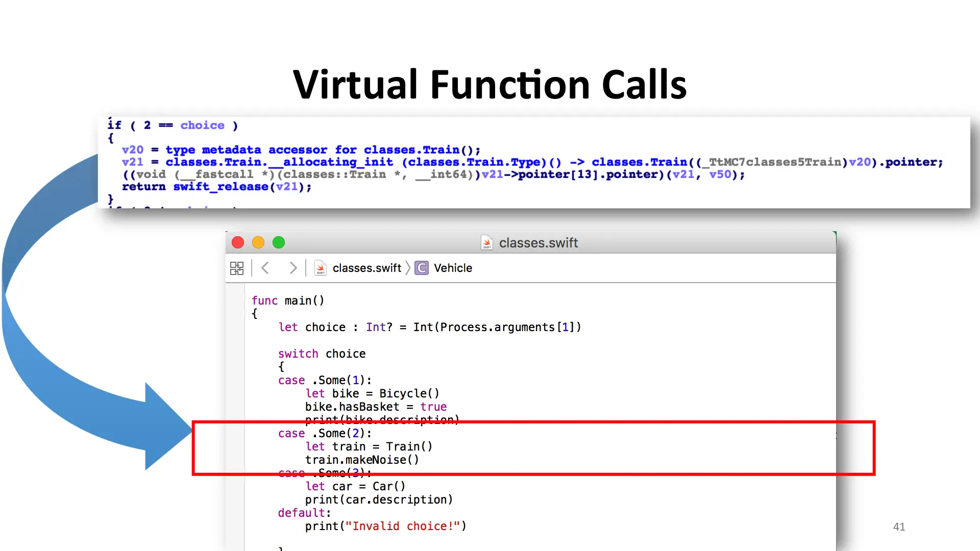Click the related items grid icon
Screen dimensions: 980x551
coord(237,268)
